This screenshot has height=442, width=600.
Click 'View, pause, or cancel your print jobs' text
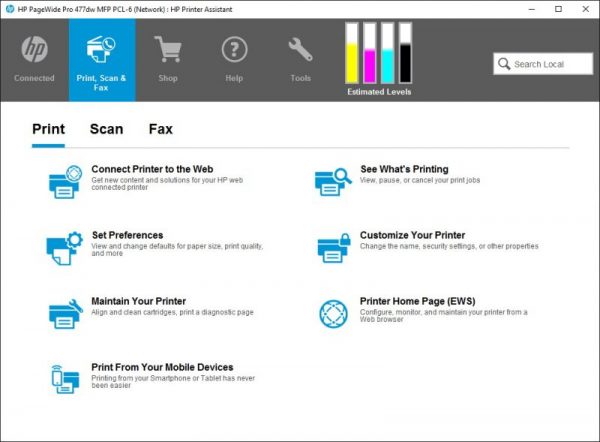[x=420, y=180]
